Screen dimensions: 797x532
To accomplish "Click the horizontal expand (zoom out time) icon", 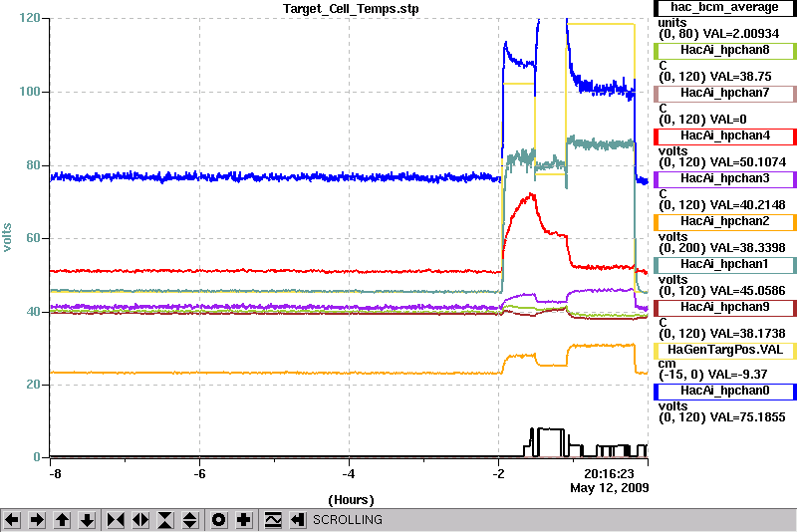I will point(140,520).
